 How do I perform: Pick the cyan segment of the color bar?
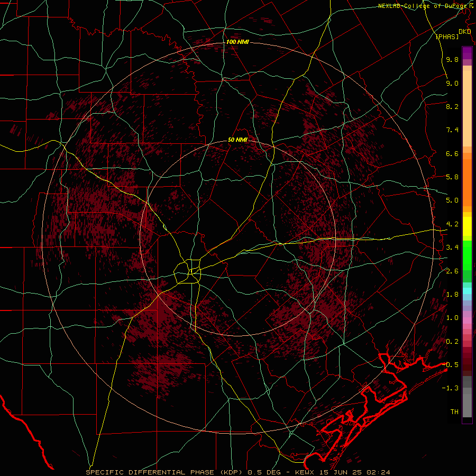pos(467,291)
